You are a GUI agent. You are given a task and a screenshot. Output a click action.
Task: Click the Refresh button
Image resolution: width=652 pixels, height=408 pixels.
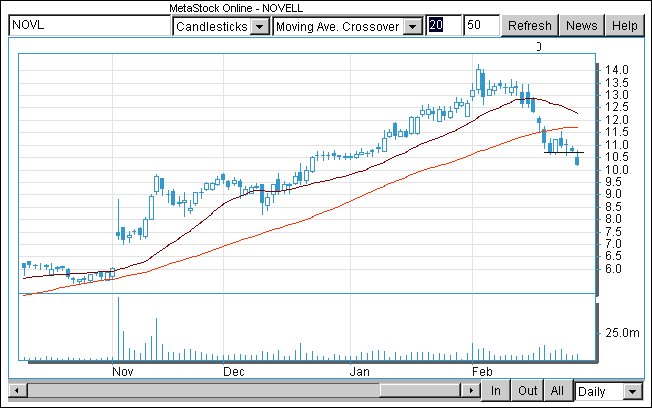(x=530, y=26)
